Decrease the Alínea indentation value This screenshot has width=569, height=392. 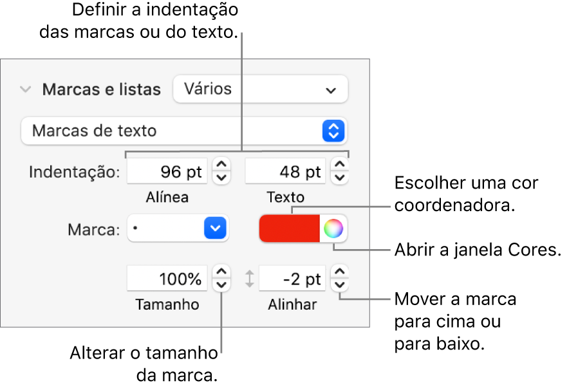221,179
